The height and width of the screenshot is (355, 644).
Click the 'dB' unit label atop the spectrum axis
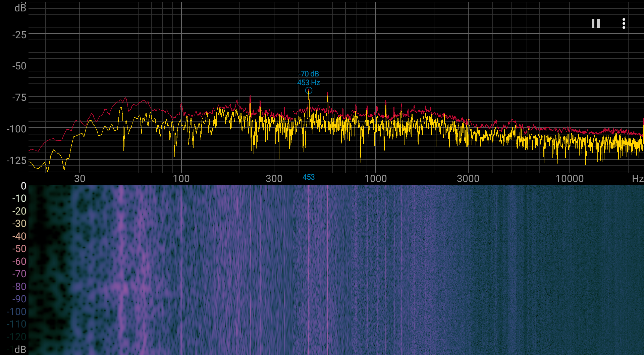(20, 8)
